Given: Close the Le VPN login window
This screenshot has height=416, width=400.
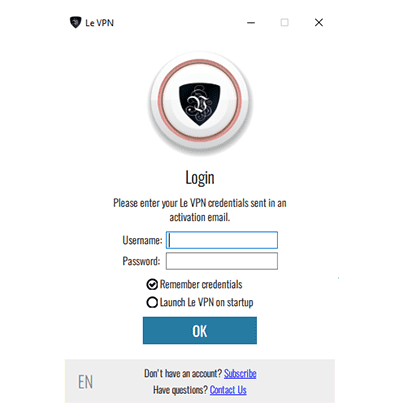Looking at the screenshot, I should click(319, 23).
